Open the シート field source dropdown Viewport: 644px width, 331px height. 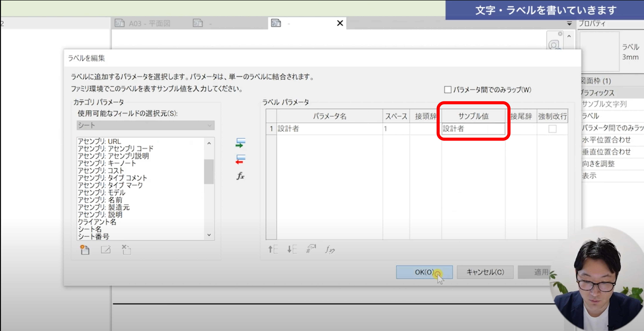(x=145, y=125)
